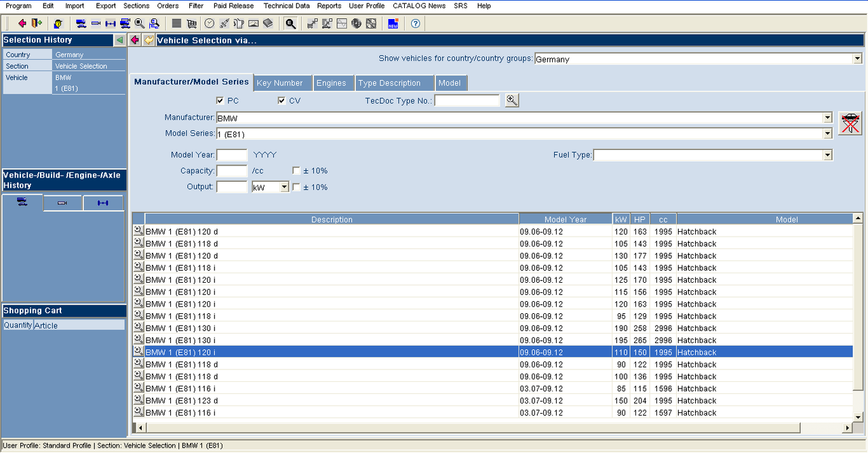
Task: Sort by the Description column header
Action: (x=332, y=219)
